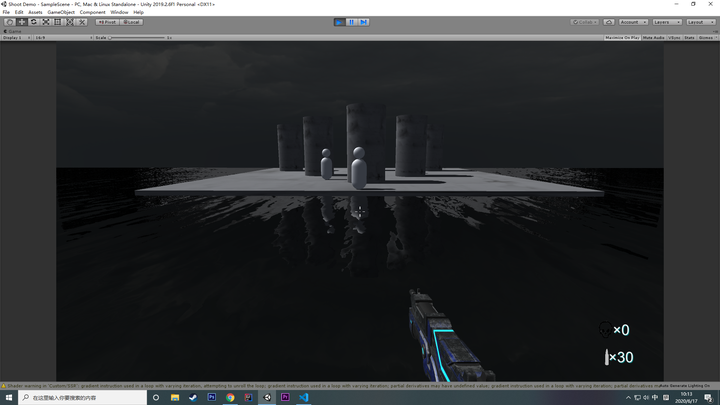Viewport: 720px width, 405px height.
Task: Open the network status tray icon
Action: [637, 398]
